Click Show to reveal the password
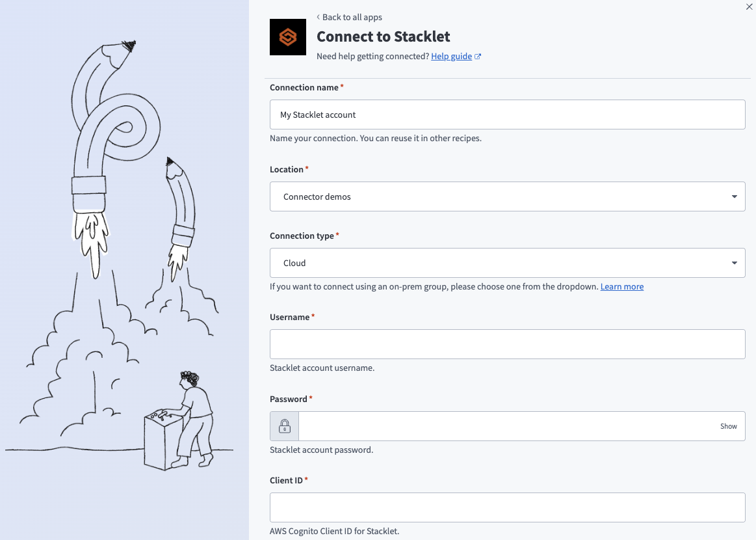The image size is (756, 540). 727,426
